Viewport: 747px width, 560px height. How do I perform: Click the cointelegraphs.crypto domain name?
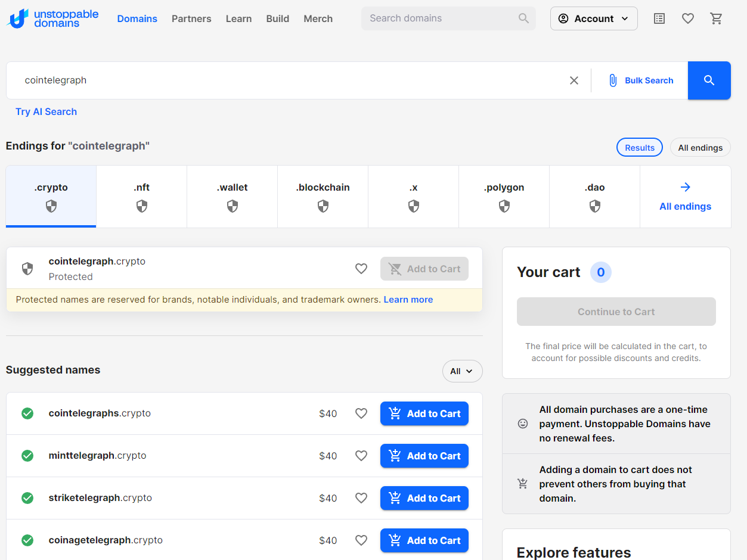[x=100, y=413]
